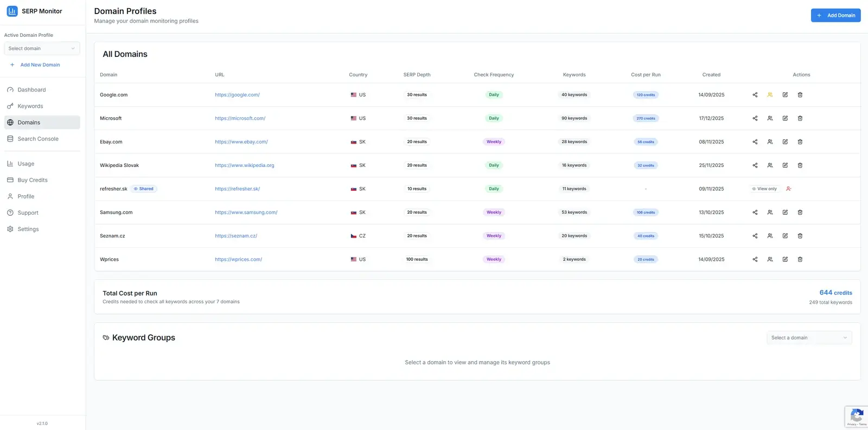Edit the Google.com domain
868x430 pixels.
[785, 95]
